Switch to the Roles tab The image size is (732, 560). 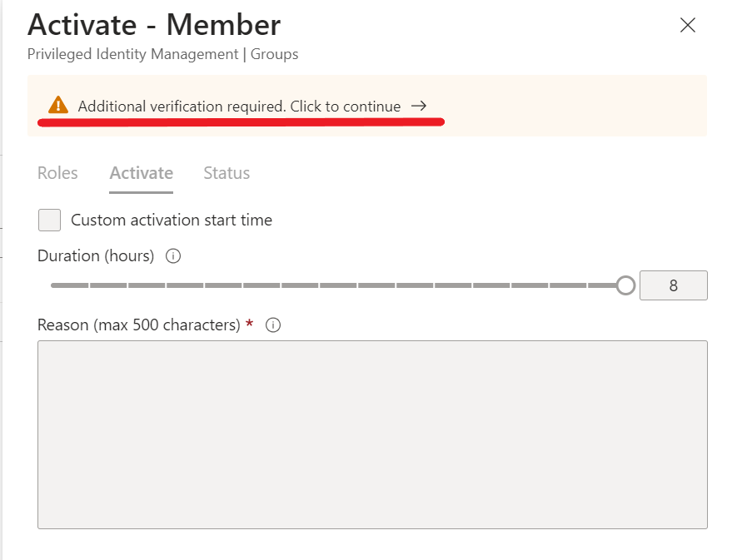[57, 173]
